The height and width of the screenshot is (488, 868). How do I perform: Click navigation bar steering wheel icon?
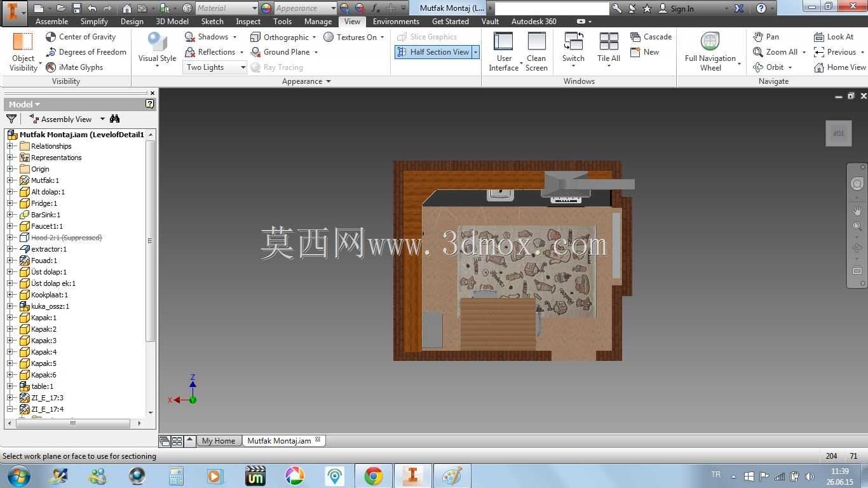pyautogui.click(x=857, y=184)
